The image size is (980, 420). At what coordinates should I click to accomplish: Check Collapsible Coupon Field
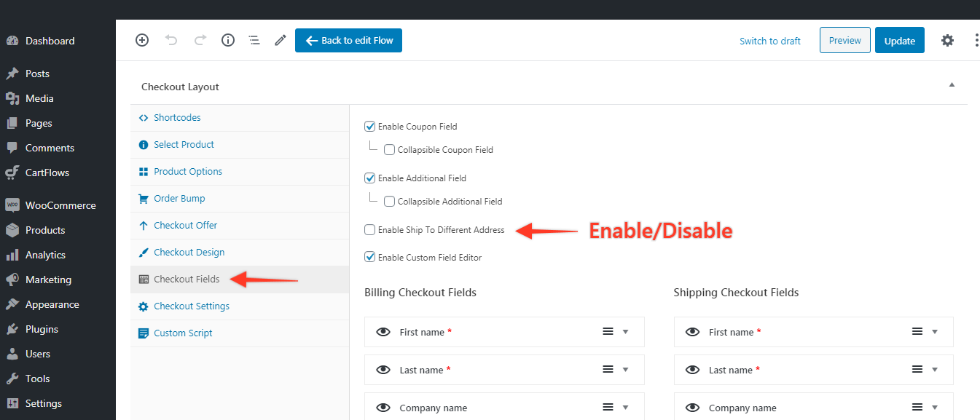(389, 149)
